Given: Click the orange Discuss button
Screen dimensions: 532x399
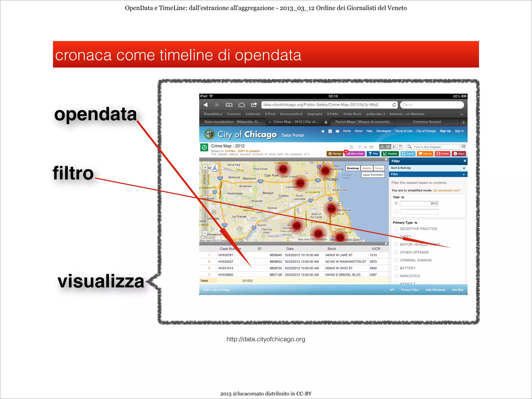Looking at the screenshot, I should tap(425, 154).
